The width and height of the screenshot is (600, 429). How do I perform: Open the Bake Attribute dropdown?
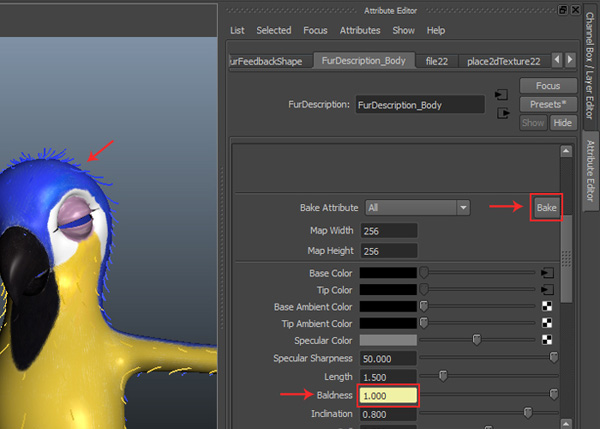(x=417, y=208)
